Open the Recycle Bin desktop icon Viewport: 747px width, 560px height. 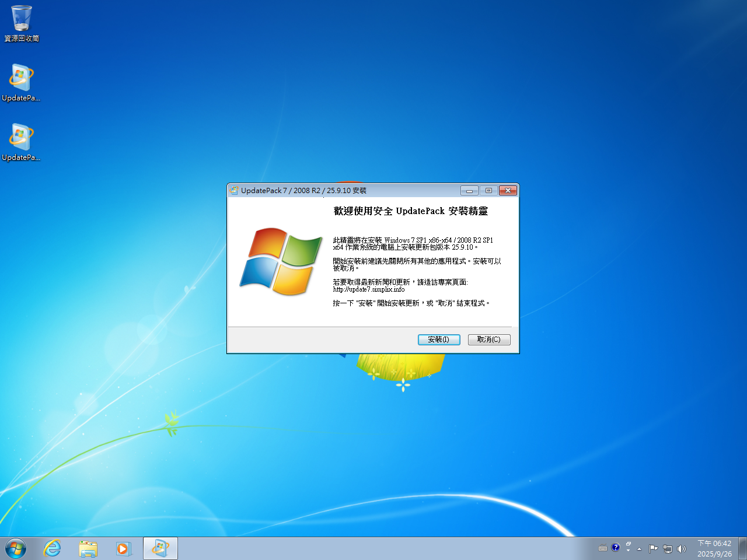click(22, 23)
